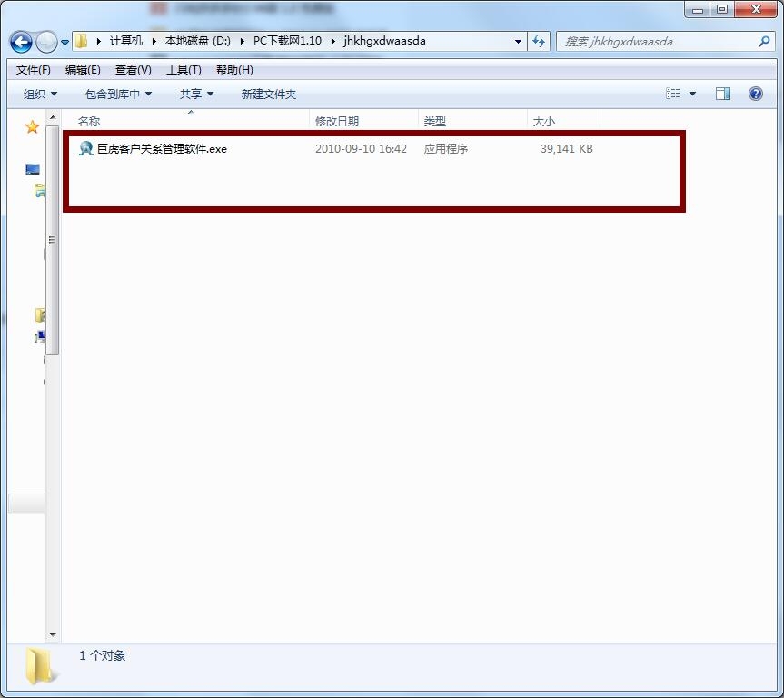
Task: Click the refresh button beside address bar
Action: coord(539,42)
